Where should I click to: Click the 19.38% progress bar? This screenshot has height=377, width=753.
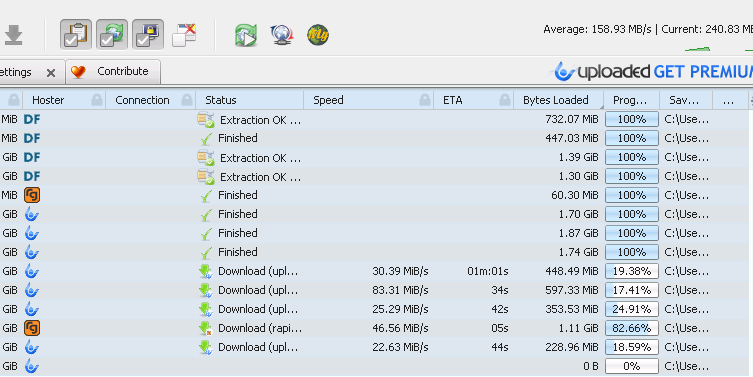pyautogui.click(x=632, y=271)
